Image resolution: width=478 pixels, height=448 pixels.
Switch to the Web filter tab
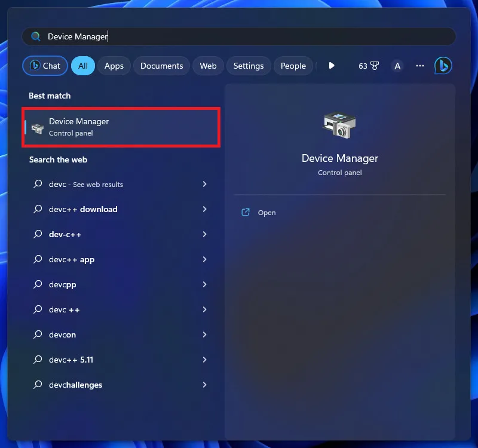(x=208, y=66)
